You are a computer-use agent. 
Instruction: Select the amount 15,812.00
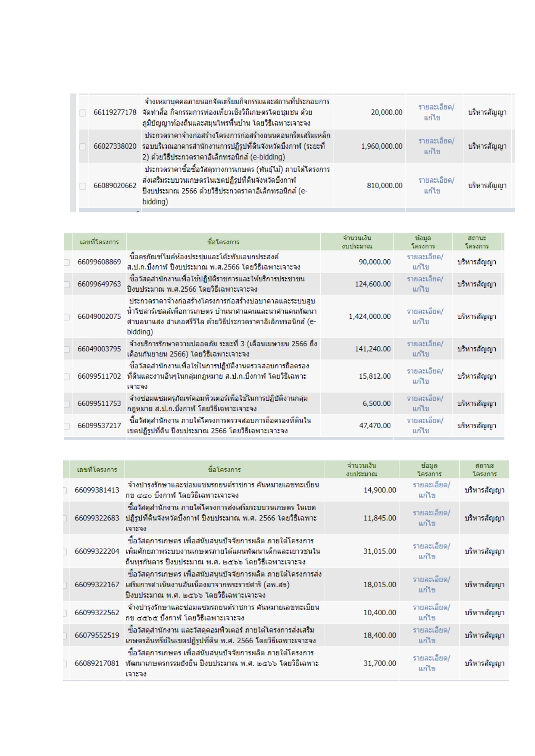375,376
